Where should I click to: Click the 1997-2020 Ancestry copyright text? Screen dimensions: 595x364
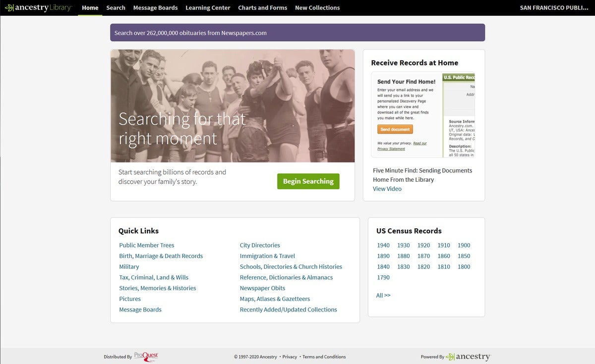(x=255, y=357)
